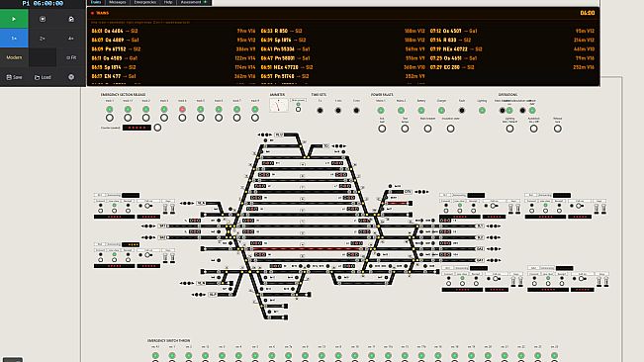Image resolution: width=644 pixels, height=362 pixels.
Task: Open the Help tab
Action: click(x=168, y=2)
